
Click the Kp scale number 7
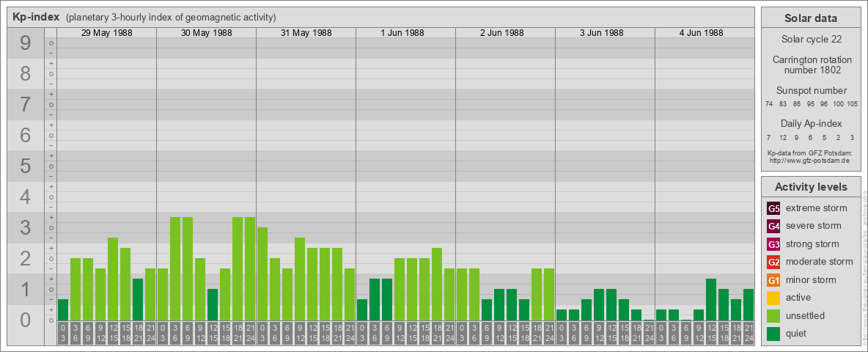pos(26,105)
